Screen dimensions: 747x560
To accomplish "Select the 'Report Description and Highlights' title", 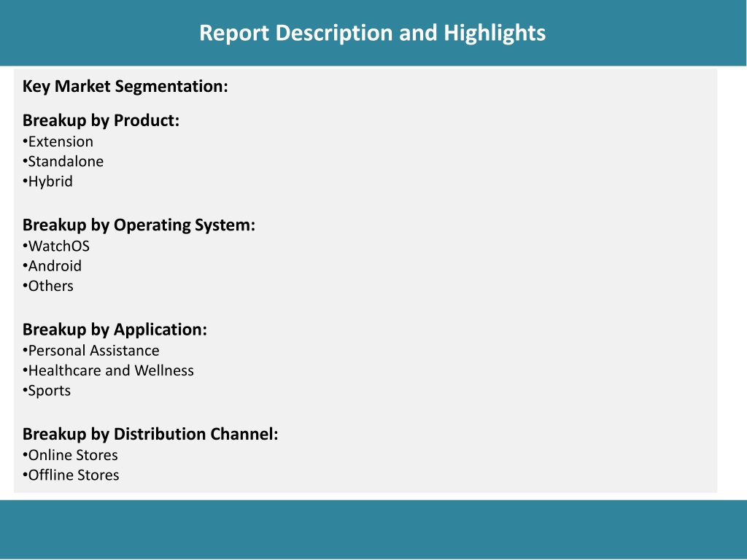I will tap(372, 34).
